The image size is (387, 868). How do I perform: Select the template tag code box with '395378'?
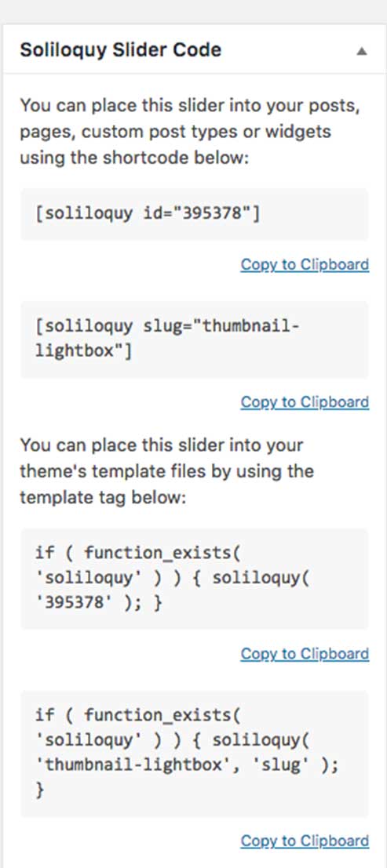[194, 578]
